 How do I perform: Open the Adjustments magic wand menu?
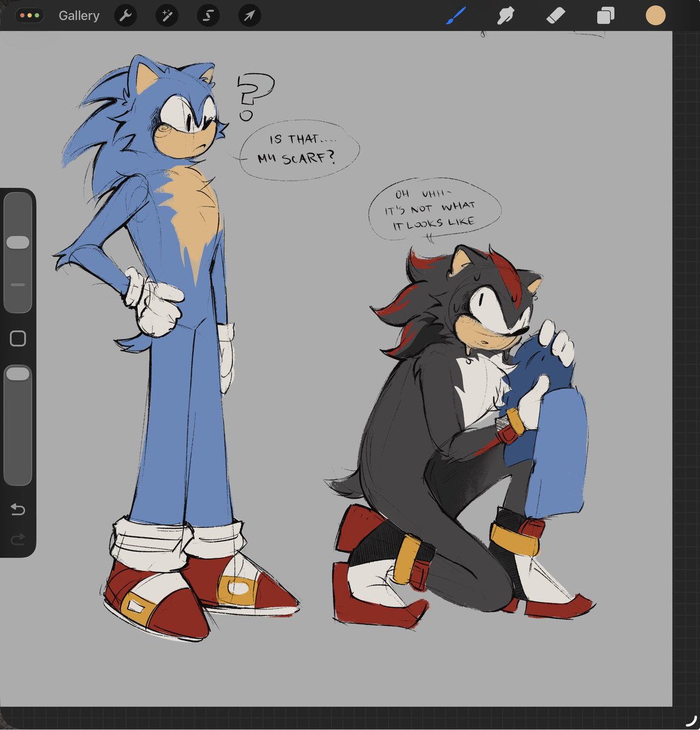pos(167,16)
